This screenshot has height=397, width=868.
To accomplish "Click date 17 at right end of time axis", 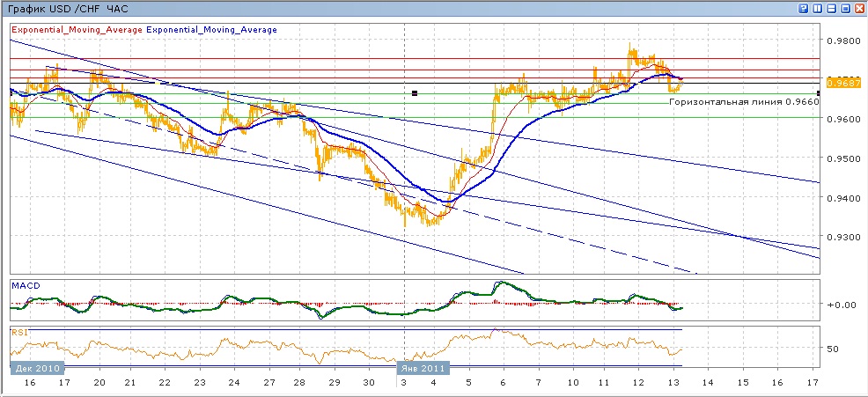I will pyautogui.click(x=812, y=384).
